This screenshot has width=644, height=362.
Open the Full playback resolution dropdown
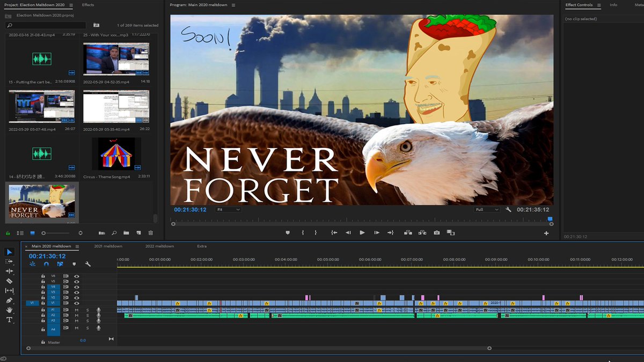pyautogui.click(x=487, y=210)
